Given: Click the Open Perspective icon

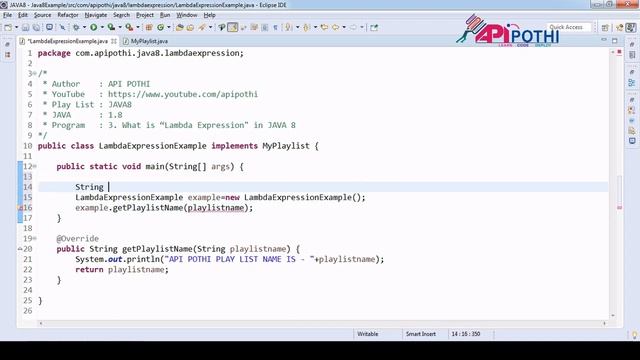Looking at the screenshot, I should pos(605,27).
